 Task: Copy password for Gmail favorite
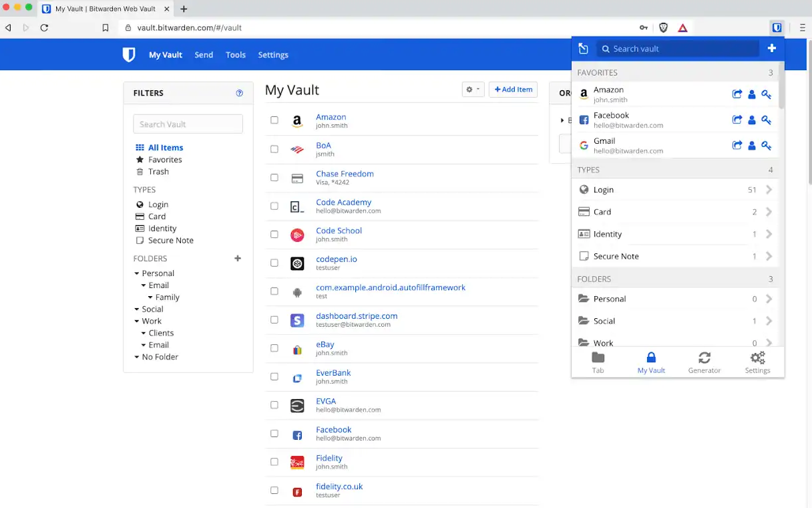tap(766, 146)
